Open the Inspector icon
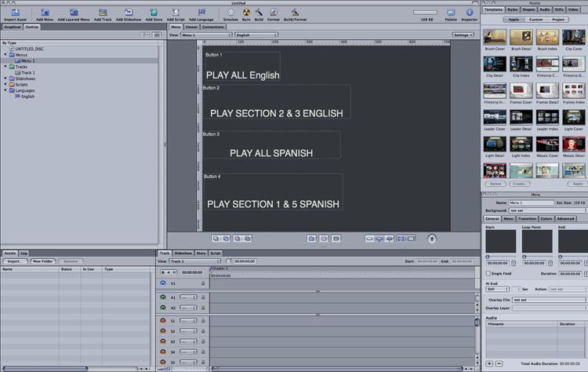The height and width of the screenshot is (372, 588). coord(469,13)
